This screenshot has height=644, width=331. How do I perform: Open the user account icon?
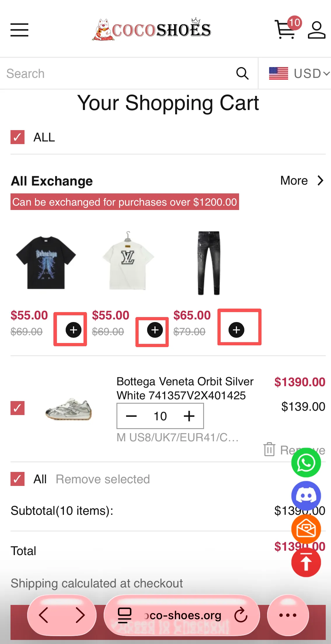coord(316,30)
